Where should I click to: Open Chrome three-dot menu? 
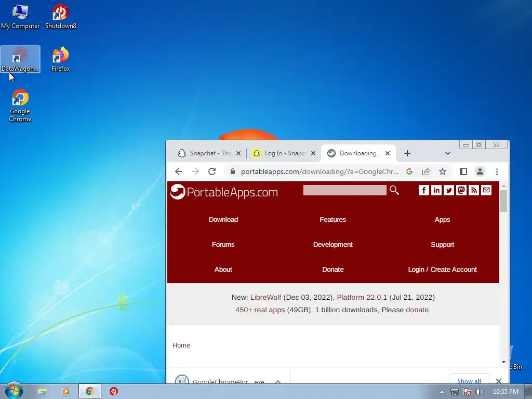click(x=497, y=171)
